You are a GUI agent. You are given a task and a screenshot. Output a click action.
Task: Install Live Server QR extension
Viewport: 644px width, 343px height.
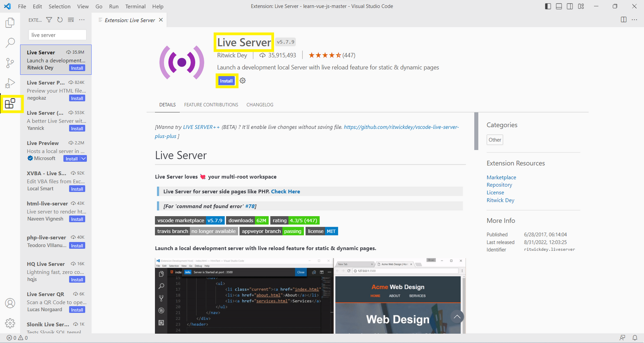[77, 310]
